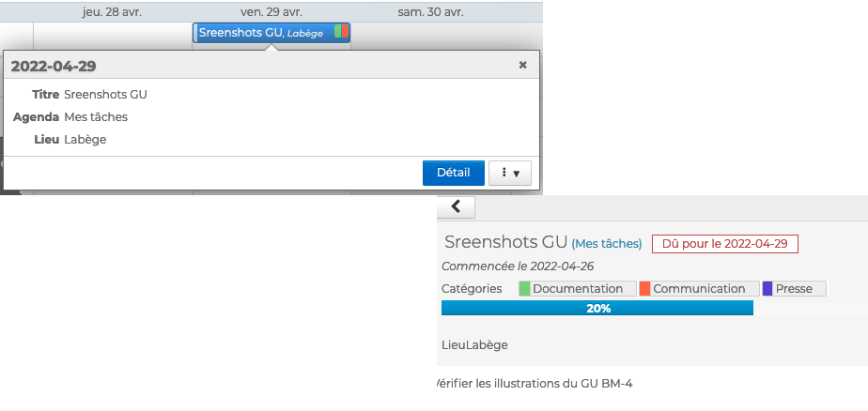This screenshot has height=411, width=868.
Task: Select the Communication category tag
Action: (x=699, y=289)
